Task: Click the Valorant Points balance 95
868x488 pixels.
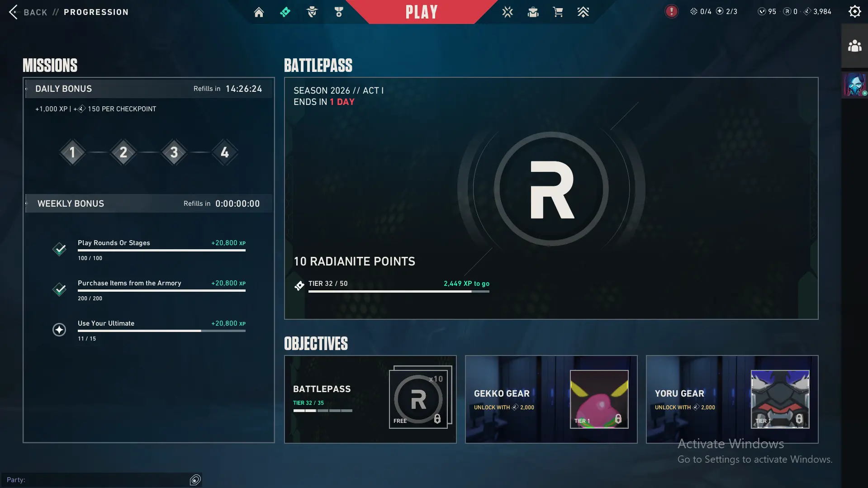Action: pos(767,11)
